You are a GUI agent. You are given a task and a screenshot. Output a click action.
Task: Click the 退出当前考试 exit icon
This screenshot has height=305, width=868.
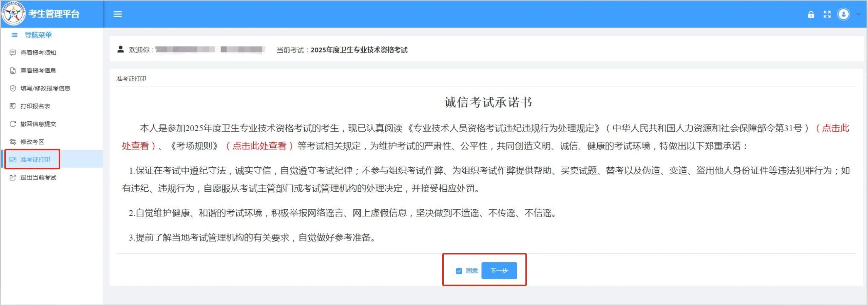point(13,177)
